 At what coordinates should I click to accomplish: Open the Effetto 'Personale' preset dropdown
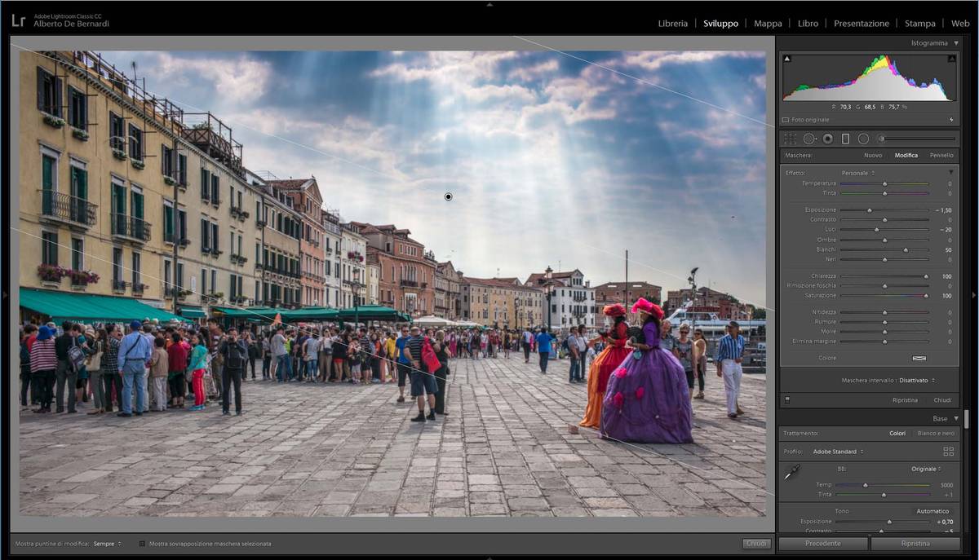[x=857, y=173]
